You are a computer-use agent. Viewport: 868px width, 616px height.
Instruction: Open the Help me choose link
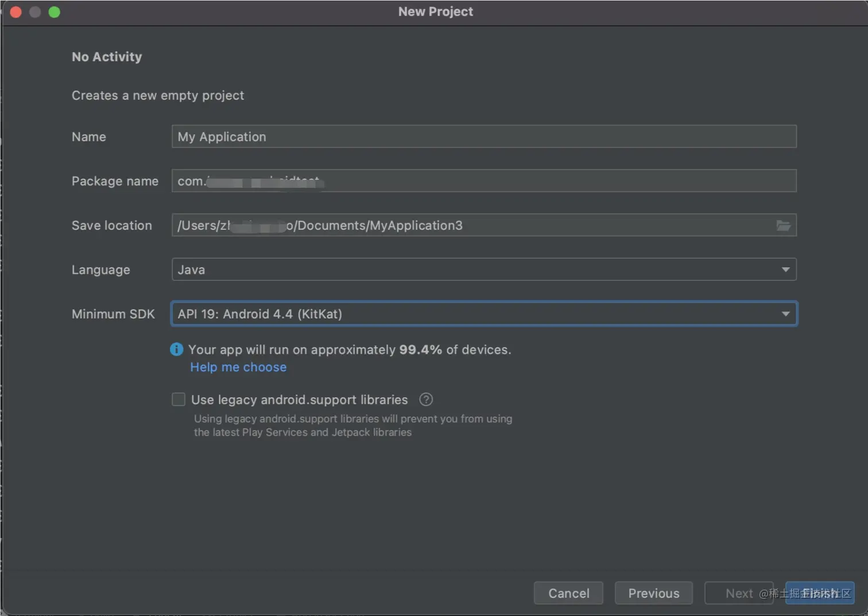tap(238, 367)
